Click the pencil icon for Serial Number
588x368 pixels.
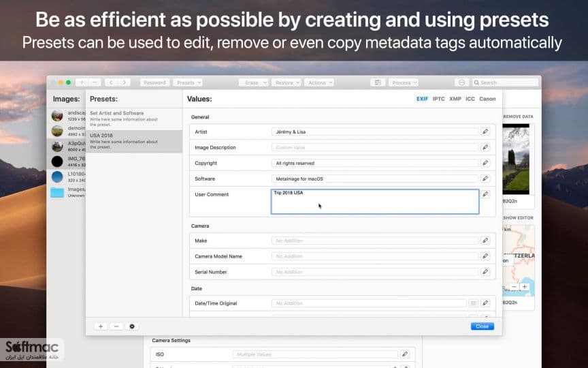pyautogui.click(x=485, y=272)
